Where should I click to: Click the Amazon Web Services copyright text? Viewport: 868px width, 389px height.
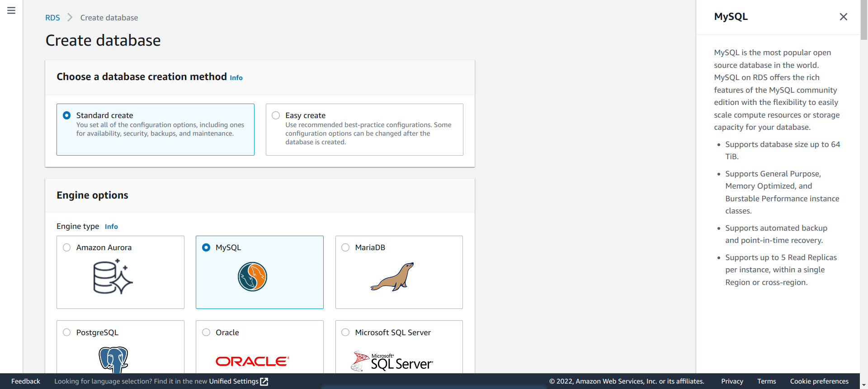click(x=627, y=381)
